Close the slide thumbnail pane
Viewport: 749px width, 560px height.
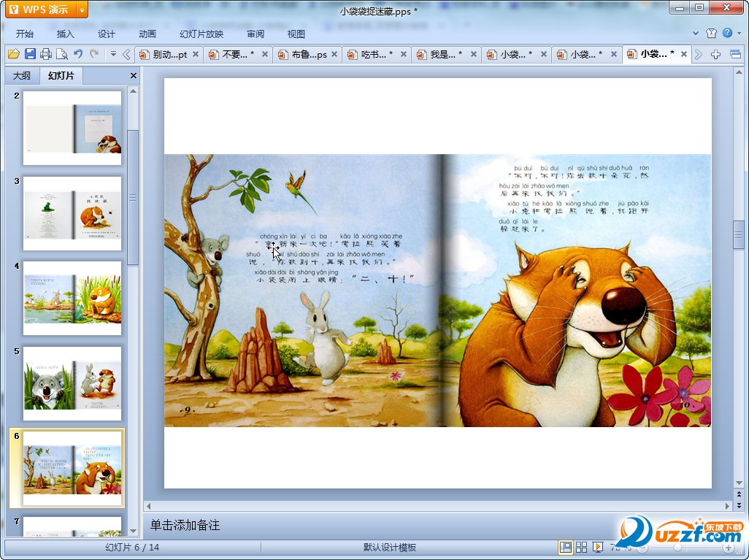coord(134,75)
